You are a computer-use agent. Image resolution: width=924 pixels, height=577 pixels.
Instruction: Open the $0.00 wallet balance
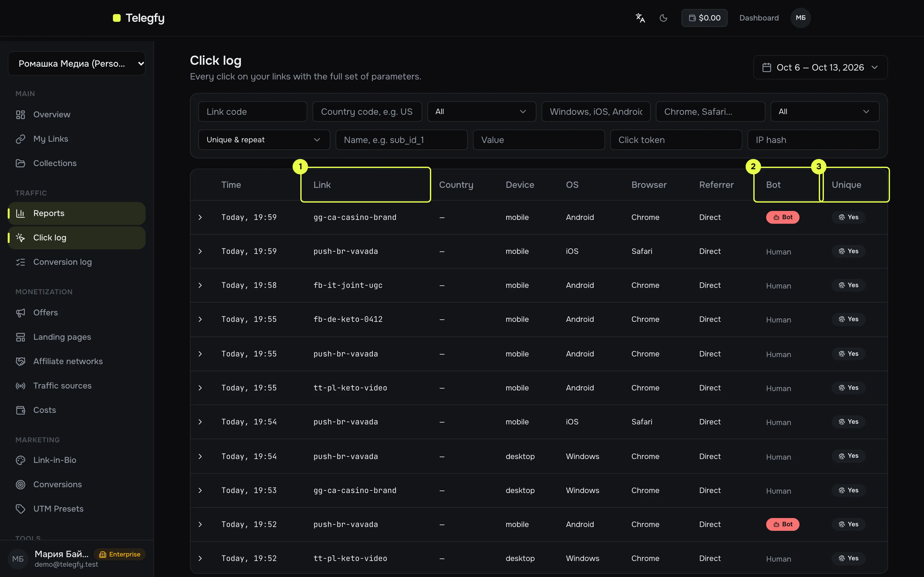coord(704,18)
